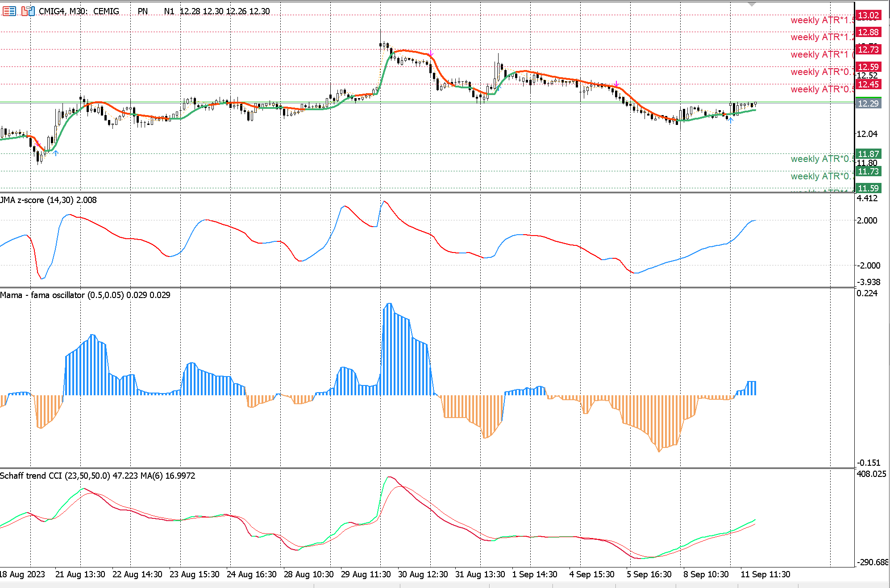This screenshot has width=890, height=588.
Task: Click the CMIG4, M30: CEMIG chart title
Action: pyautogui.click(x=79, y=11)
